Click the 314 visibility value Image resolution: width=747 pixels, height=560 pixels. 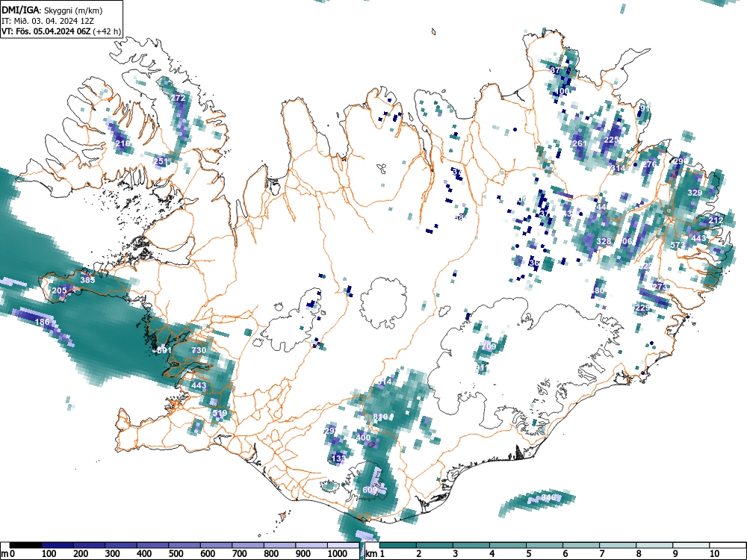pyautogui.click(x=618, y=168)
